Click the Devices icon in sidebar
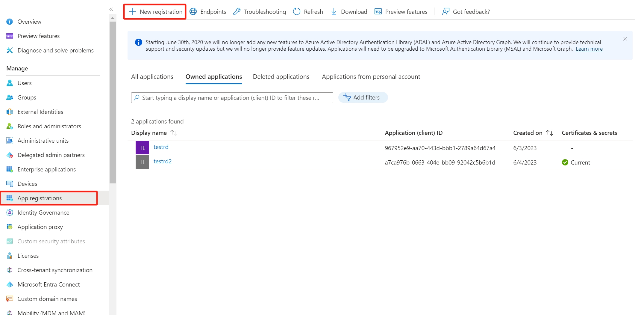644x315 pixels. click(x=10, y=184)
